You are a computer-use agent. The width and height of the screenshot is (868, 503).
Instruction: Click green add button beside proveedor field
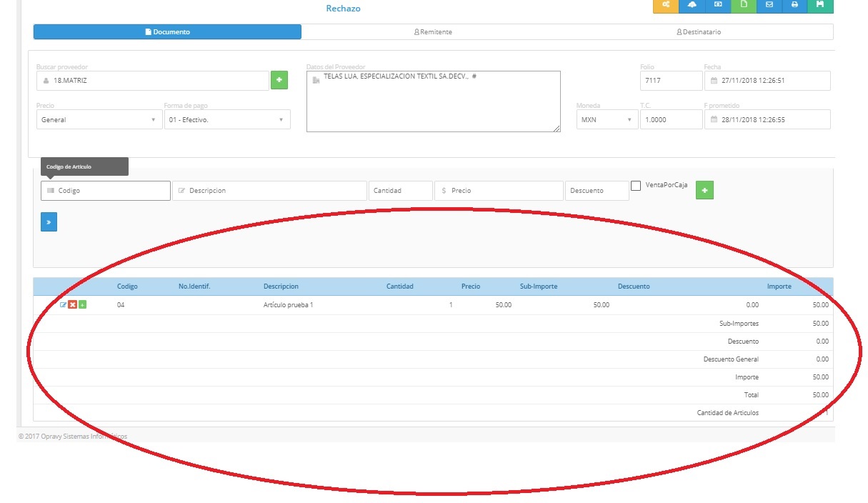pos(279,81)
